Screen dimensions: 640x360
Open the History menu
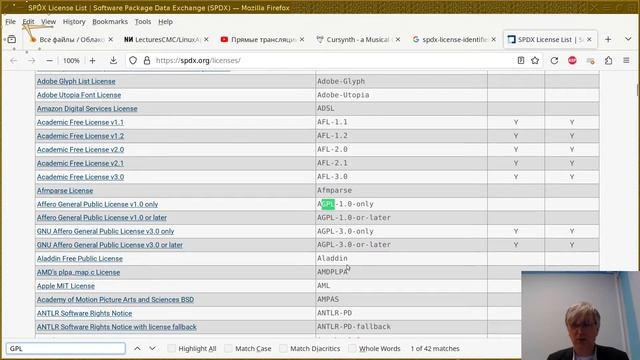74,22
